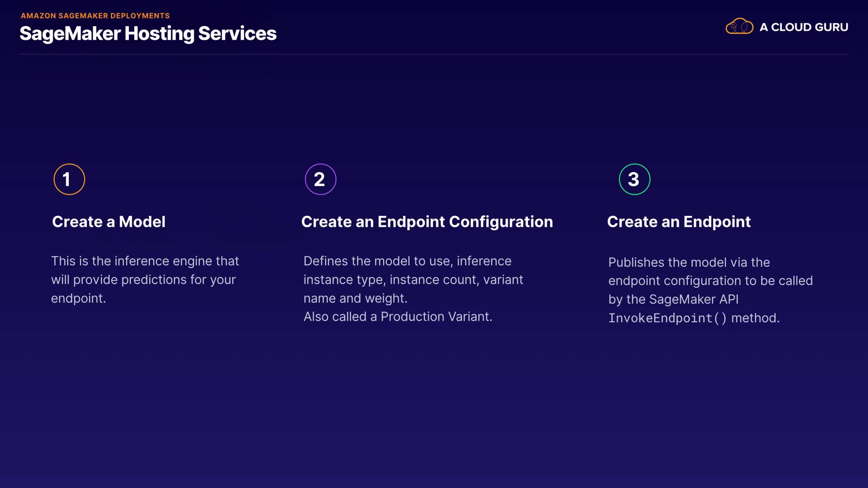The height and width of the screenshot is (488, 868).
Task: Select the Amazon SageMaker Deployments subtitle
Action: (95, 16)
